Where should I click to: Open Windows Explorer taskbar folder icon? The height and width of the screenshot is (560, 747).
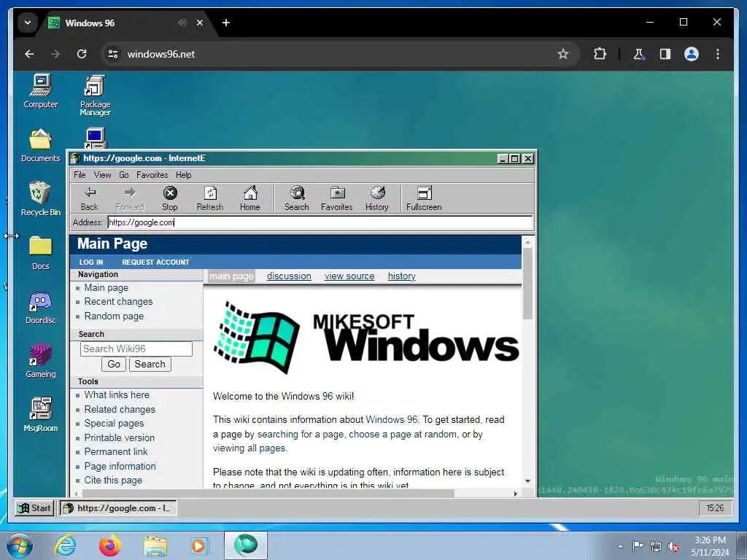click(155, 545)
